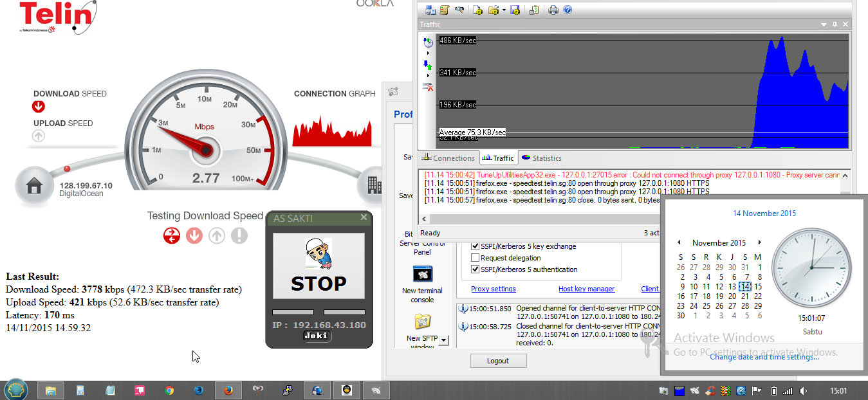
Task: Open Proxy Servers settings in Proxifier toolbar
Action: pyautogui.click(x=430, y=10)
